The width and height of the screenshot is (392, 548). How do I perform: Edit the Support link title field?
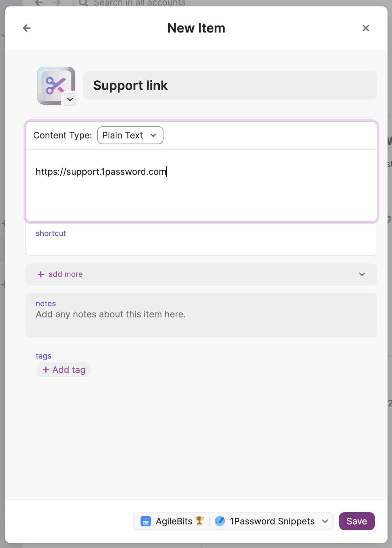(230, 85)
